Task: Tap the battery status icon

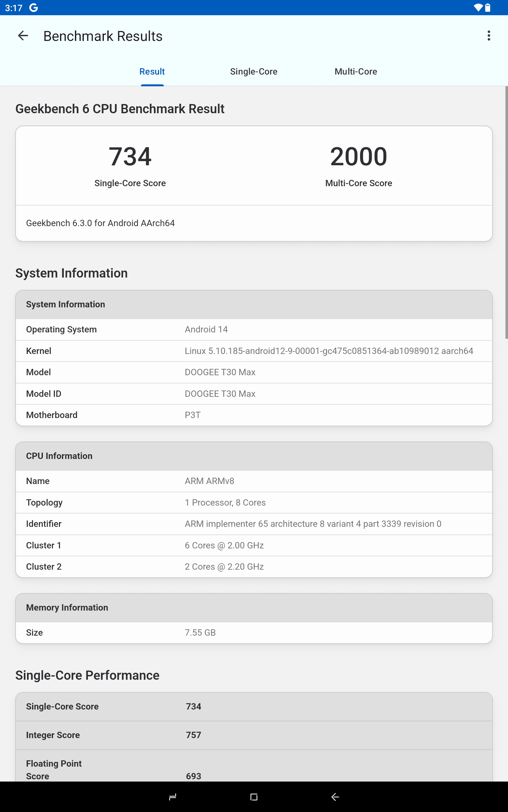Action: [488, 8]
